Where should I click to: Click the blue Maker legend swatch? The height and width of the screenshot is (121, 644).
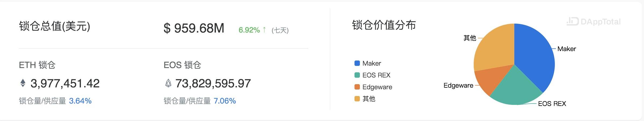[x=357, y=63]
